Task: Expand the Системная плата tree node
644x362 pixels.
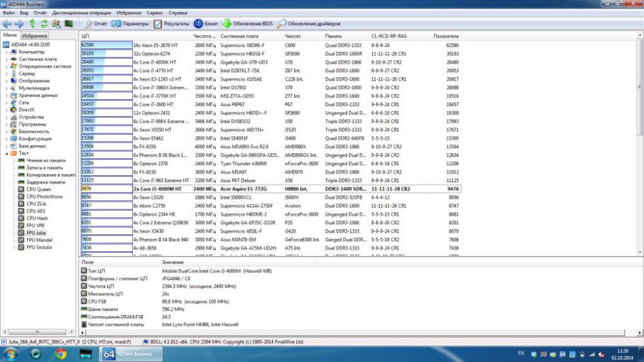Action: click(6, 59)
